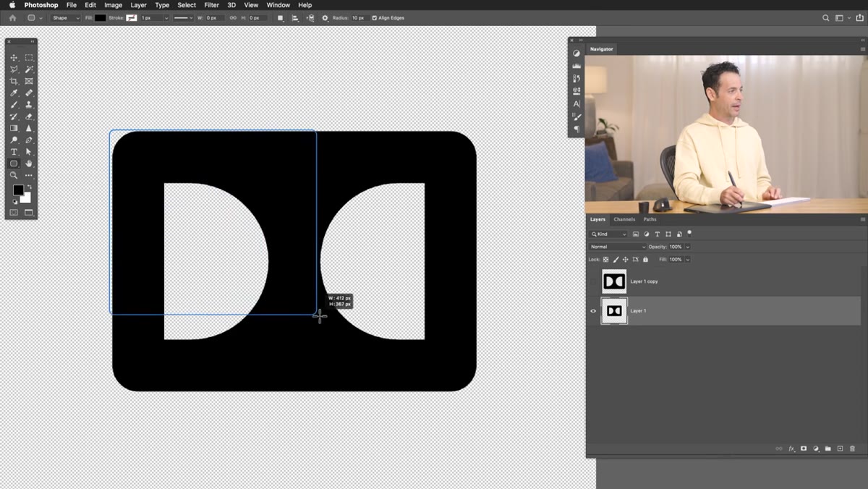Open the Apple menu
Image resolution: width=868 pixels, height=489 pixels.
coord(12,5)
